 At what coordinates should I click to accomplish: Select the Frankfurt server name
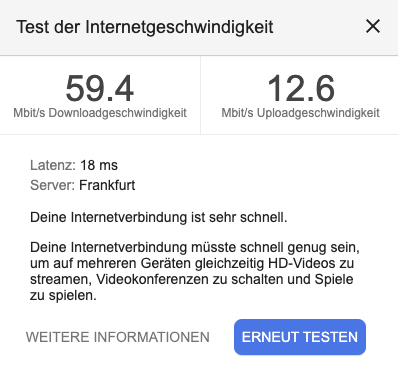pos(107,185)
